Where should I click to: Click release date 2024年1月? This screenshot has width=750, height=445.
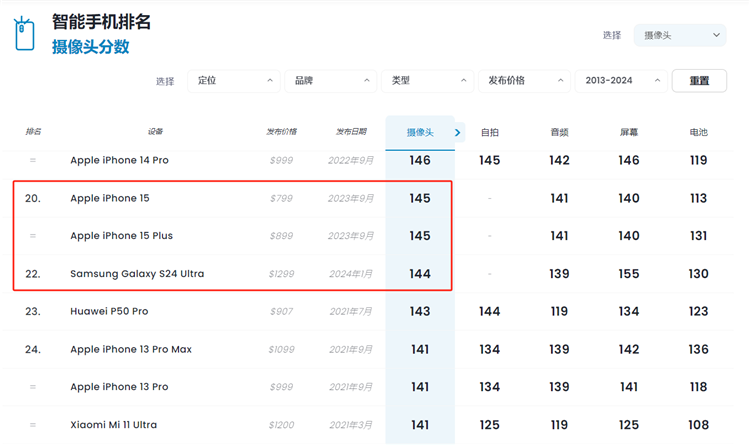(x=351, y=274)
